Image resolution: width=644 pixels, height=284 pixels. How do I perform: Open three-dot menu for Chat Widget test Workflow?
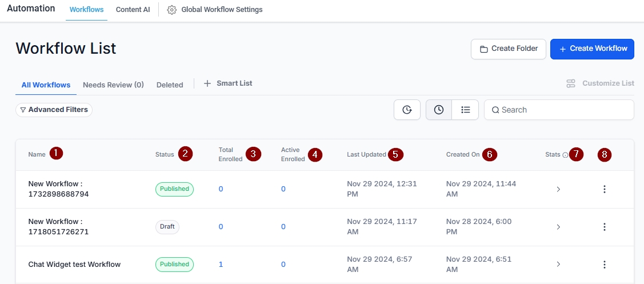coord(604,265)
